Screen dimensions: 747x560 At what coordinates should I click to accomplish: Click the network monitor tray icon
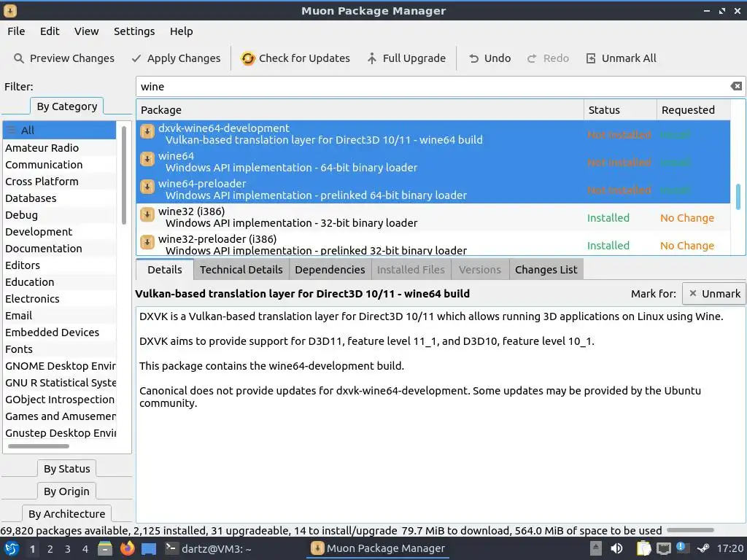tap(664, 548)
